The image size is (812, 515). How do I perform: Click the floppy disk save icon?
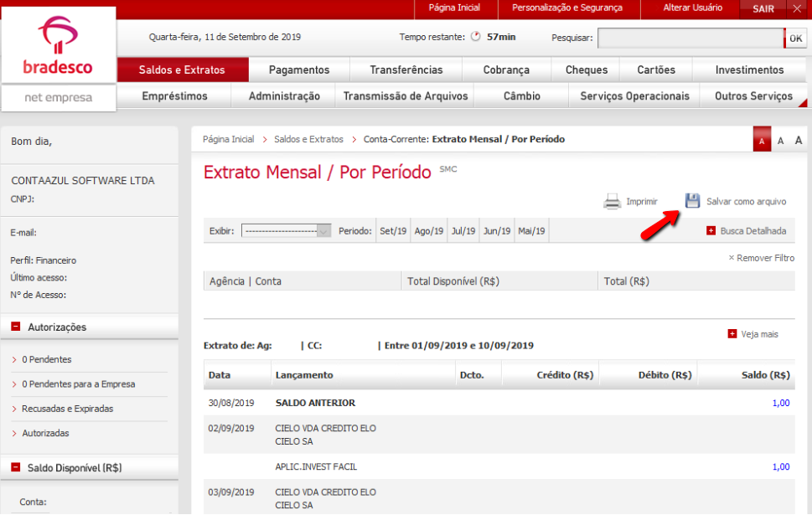coord(692,201)
